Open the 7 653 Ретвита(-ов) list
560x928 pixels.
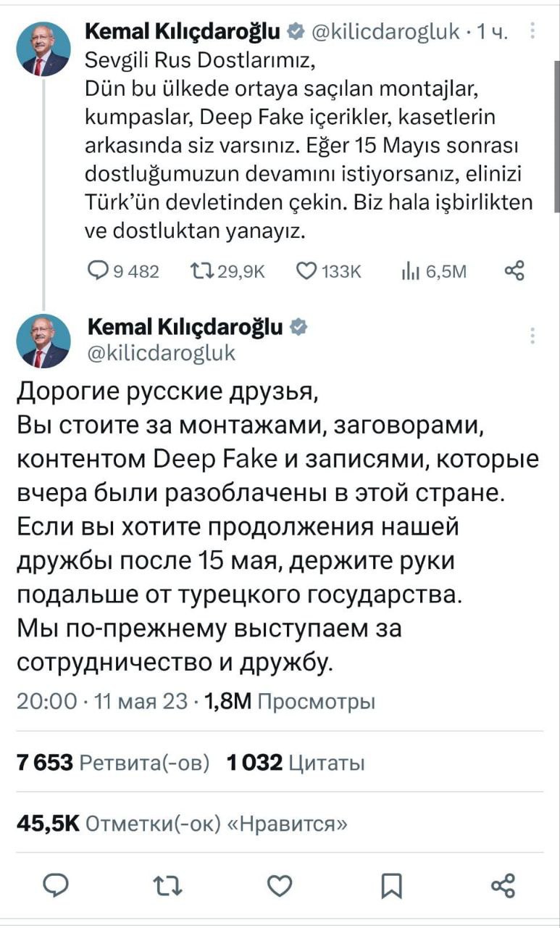click(113, 763)
